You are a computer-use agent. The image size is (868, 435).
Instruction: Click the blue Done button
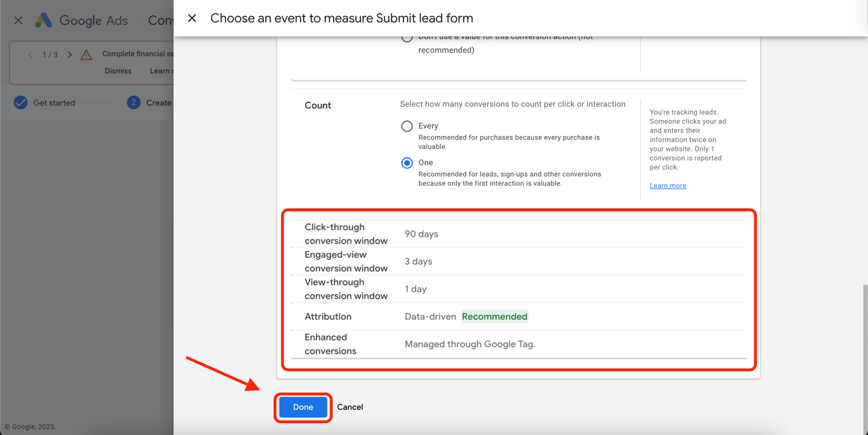point(303,407)
